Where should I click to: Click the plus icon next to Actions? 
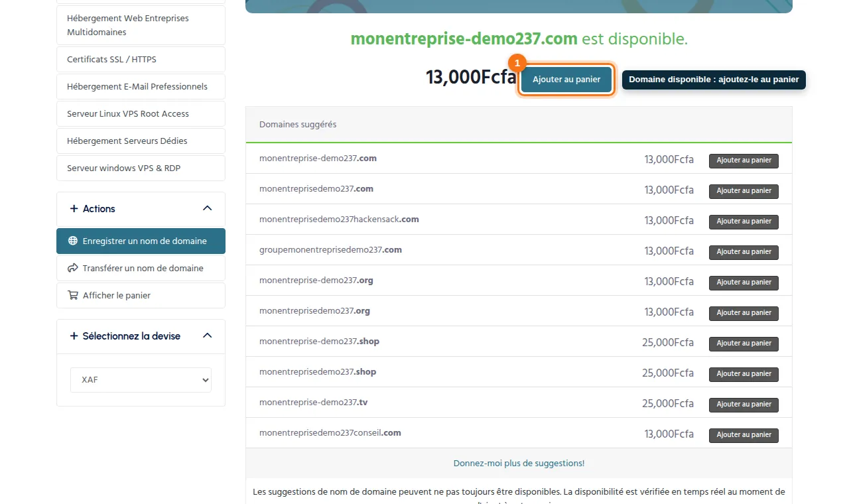point(74,209)
